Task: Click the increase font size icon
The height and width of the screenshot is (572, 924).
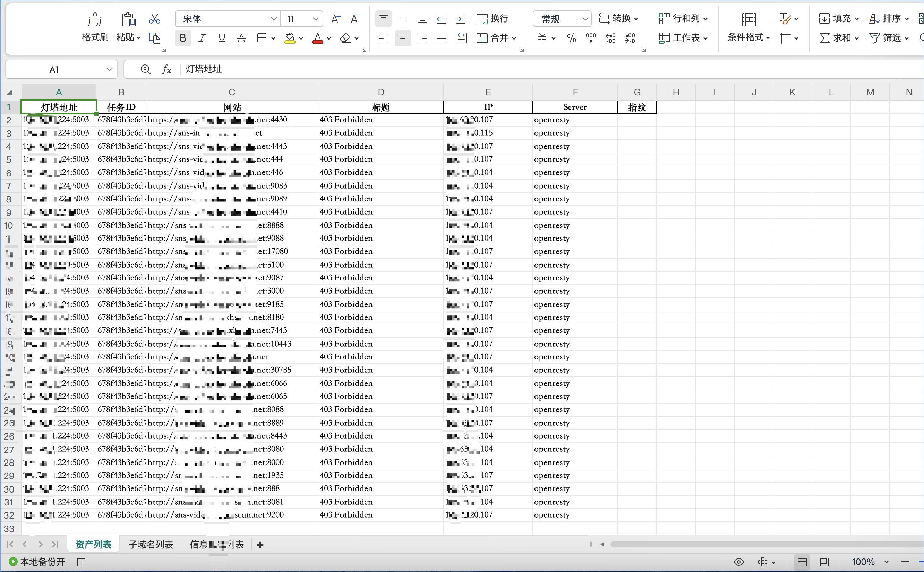Action: (336, 19)
